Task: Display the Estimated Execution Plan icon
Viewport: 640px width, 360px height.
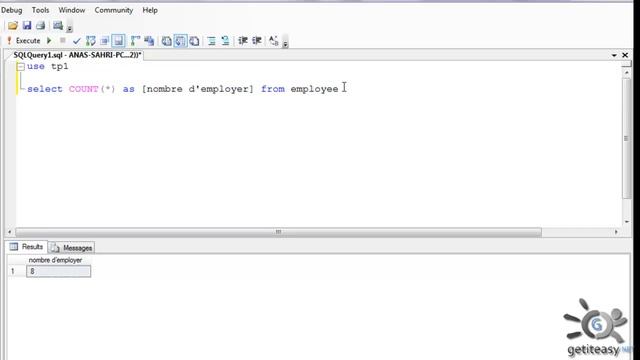Action: click(91, 41)
